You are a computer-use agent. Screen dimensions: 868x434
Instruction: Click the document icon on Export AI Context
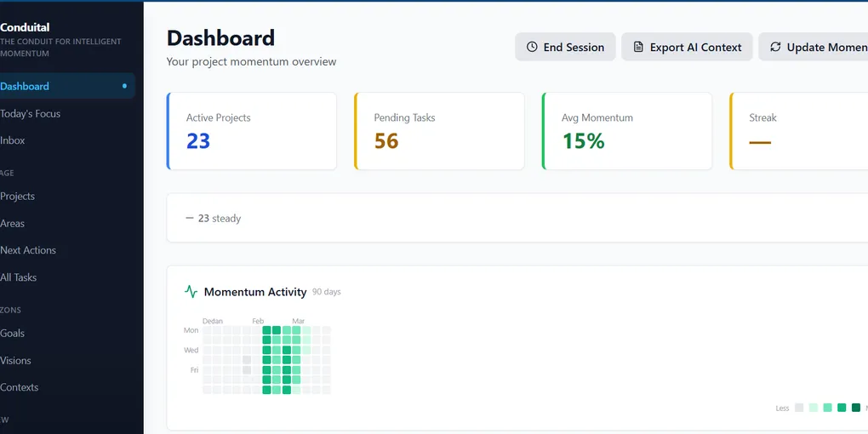tap(638, 48)
